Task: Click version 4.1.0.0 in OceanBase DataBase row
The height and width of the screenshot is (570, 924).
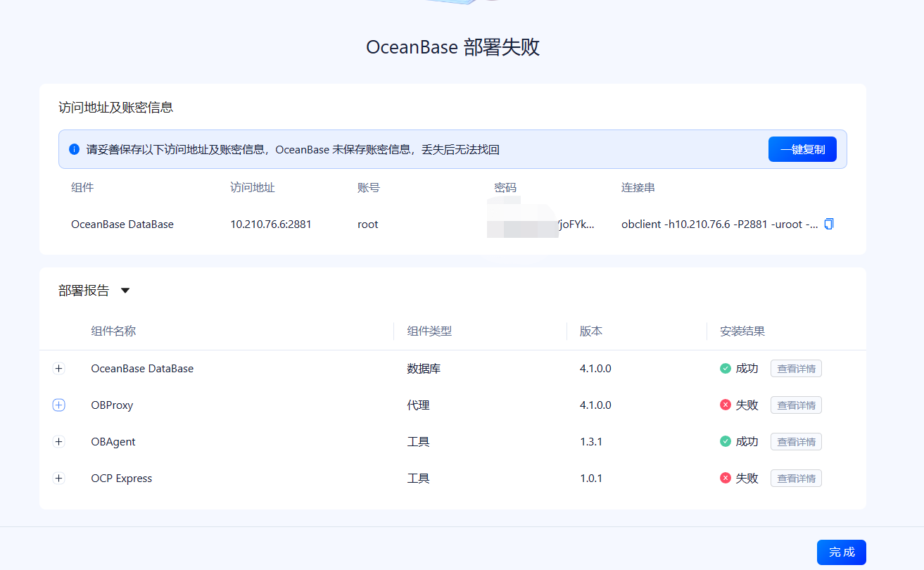Action: (595, 369)
